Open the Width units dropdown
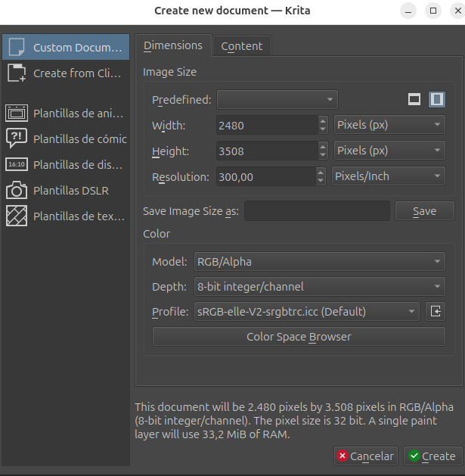The height and width of the screenshot is (476, 465). [389, 125]
